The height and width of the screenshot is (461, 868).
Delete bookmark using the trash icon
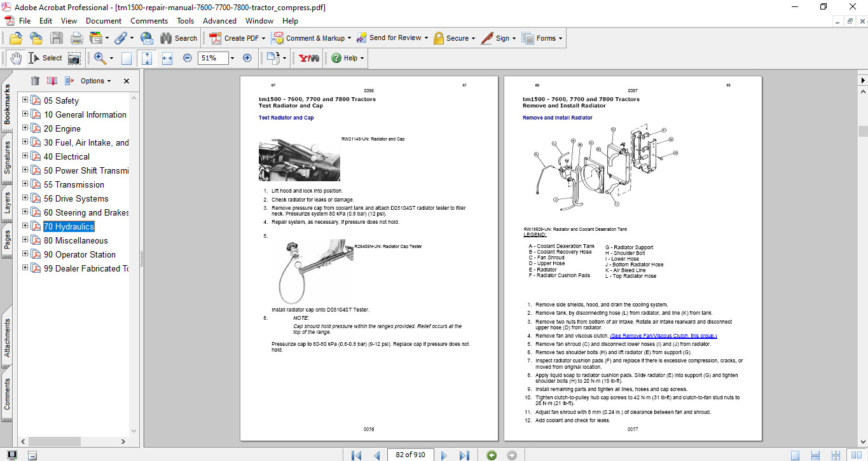point(35,81)
